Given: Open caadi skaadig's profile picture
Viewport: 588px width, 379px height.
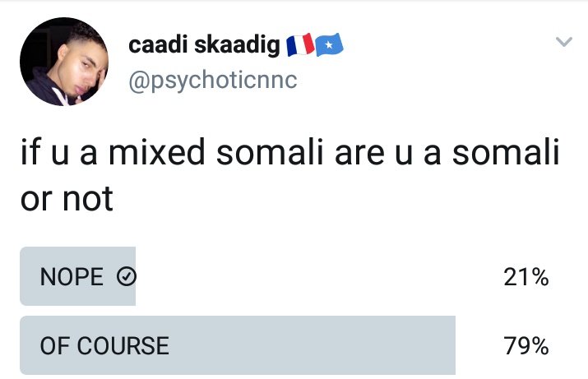Looking at the screenshot, I should [x=64, y=62].
